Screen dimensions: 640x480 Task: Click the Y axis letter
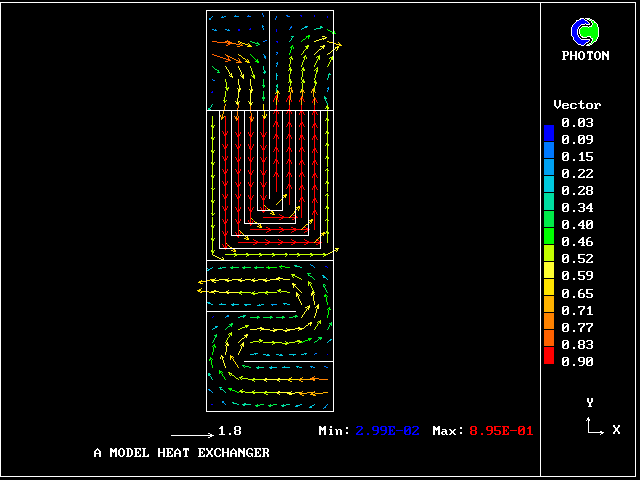coord(590,402)
